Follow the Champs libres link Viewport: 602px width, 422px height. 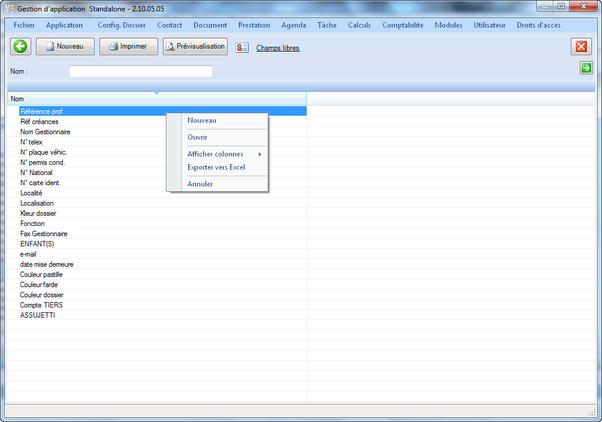click(278, 48)
